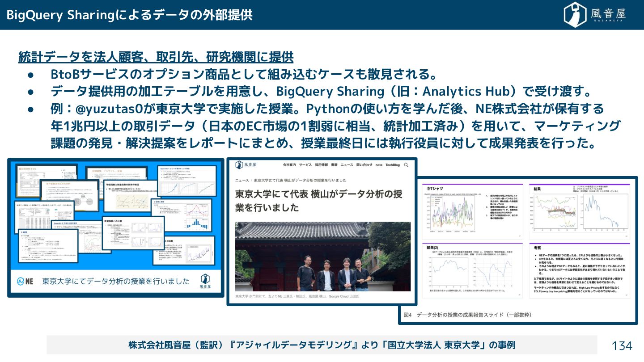Open the TechBlog link in the navigation
Viewport: 644px width, 362px height.
click(392, 165)
